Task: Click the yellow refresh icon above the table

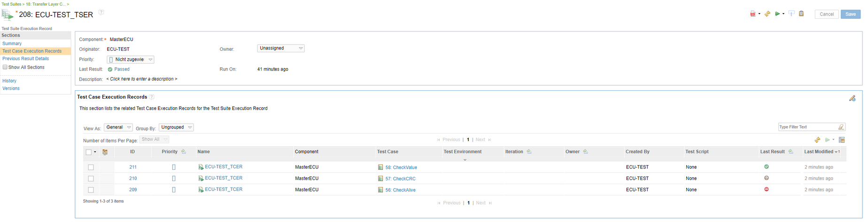Action: 817,140
